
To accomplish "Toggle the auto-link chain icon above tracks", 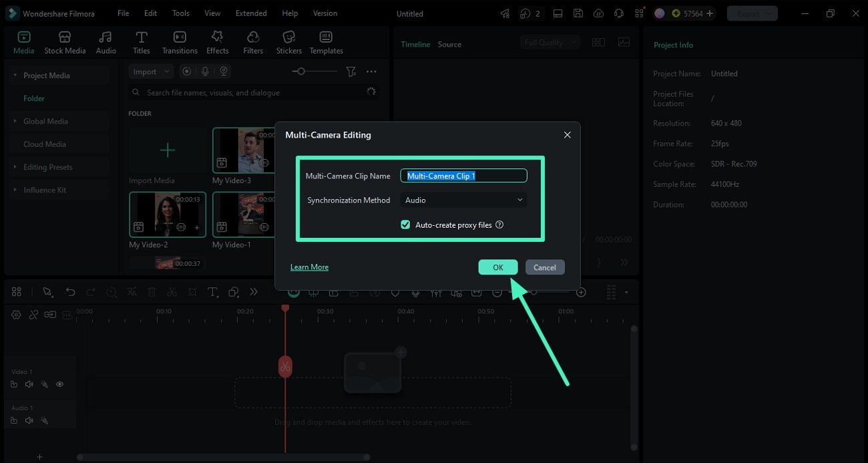I will click(50, 315).
